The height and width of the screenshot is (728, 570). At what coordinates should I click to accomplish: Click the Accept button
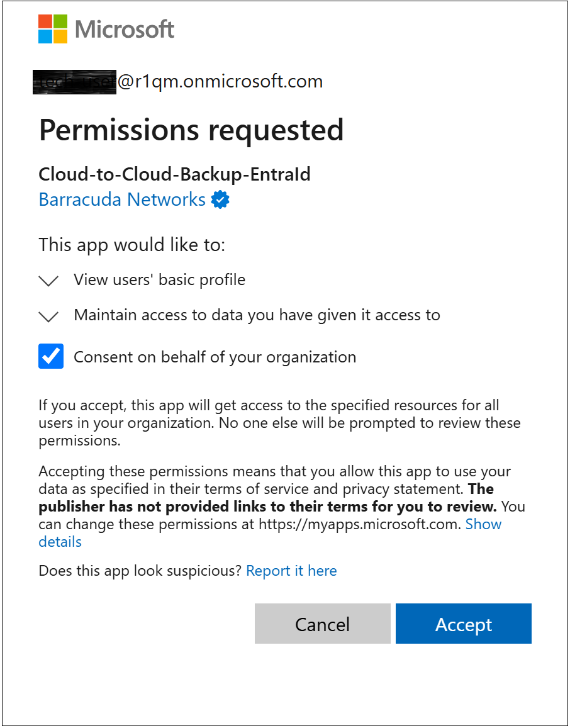click(x=463, y=624)
